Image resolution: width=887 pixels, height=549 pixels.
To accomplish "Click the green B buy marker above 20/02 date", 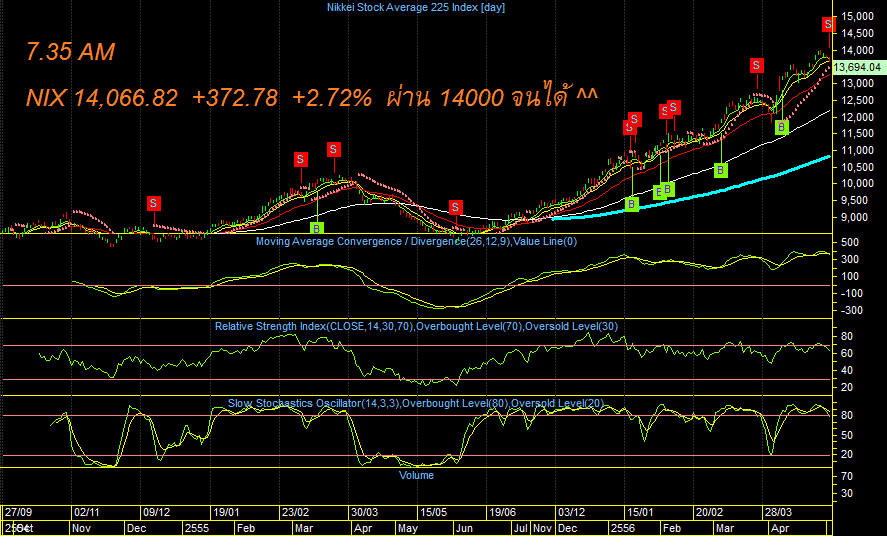I will pos(720,170).
